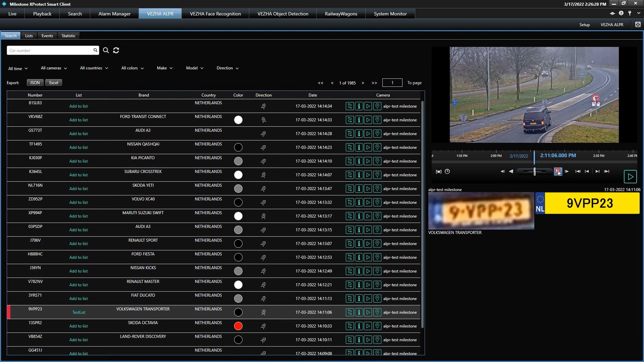Click the Car number search field
The image size is (644, 362).
[53, 50]
